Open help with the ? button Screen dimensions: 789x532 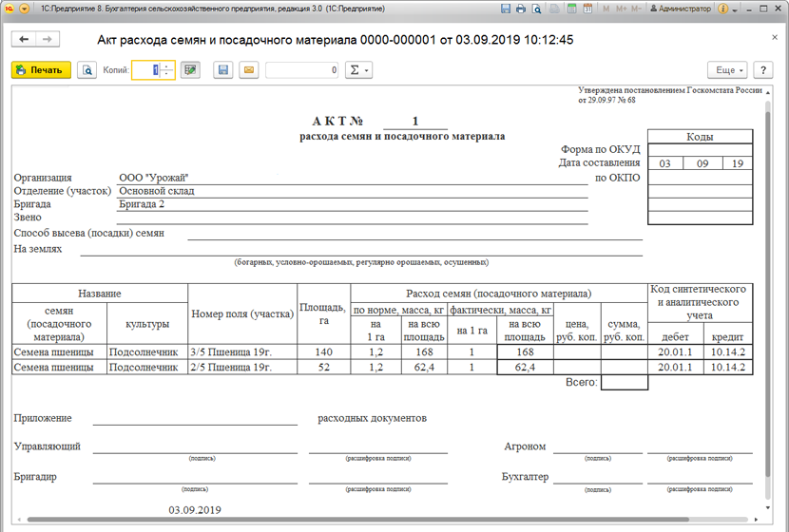tap(763, 70)
